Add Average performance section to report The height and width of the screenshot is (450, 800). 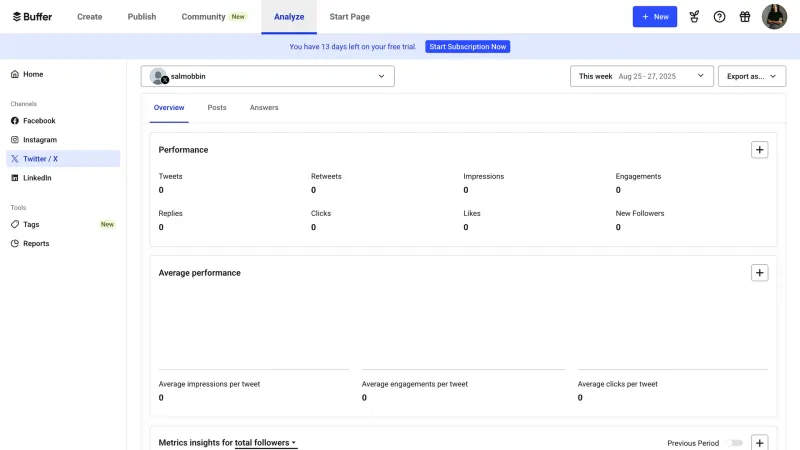(x=759, y=272)
